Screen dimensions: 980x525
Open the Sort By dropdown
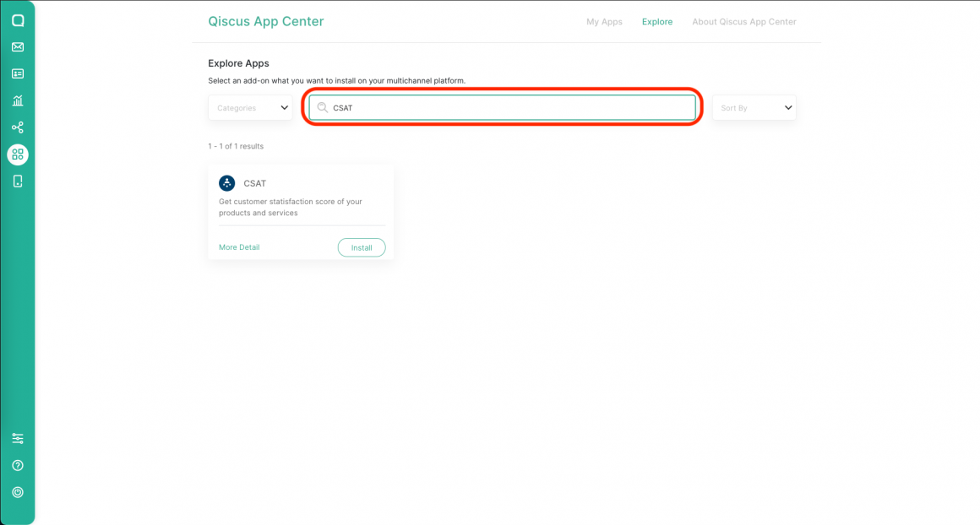tap(754, 107)
